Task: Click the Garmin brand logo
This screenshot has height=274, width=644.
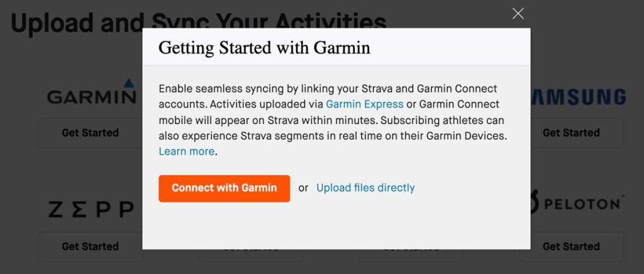Action: point(91,96)
